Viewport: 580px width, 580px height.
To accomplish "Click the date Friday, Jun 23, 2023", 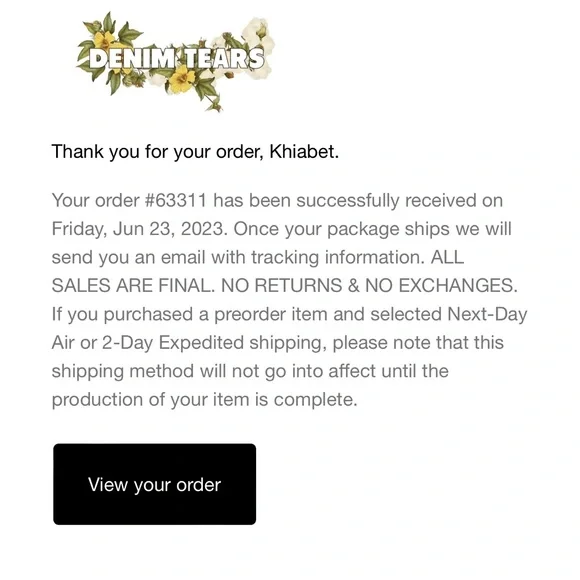I will [x=138, y=229].
